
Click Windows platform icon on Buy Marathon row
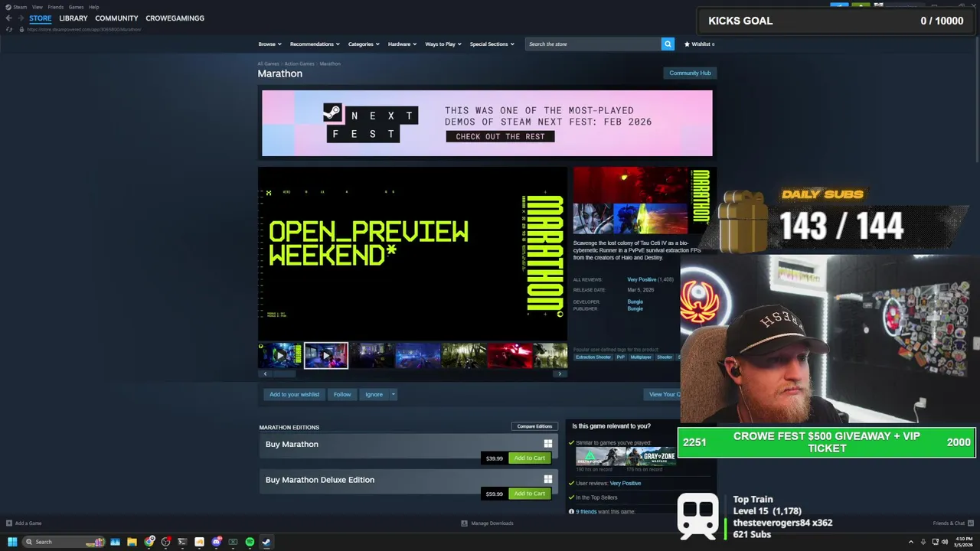[x=548, y=444]
